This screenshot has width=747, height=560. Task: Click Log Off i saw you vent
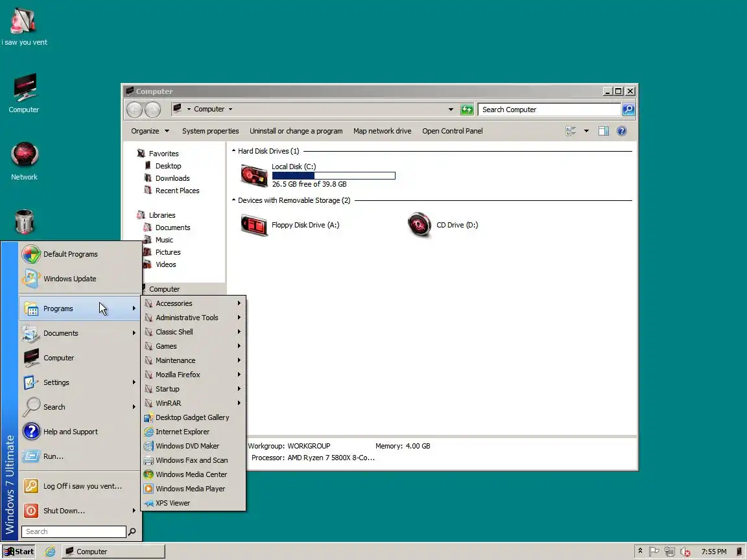[x=80, y=486]
